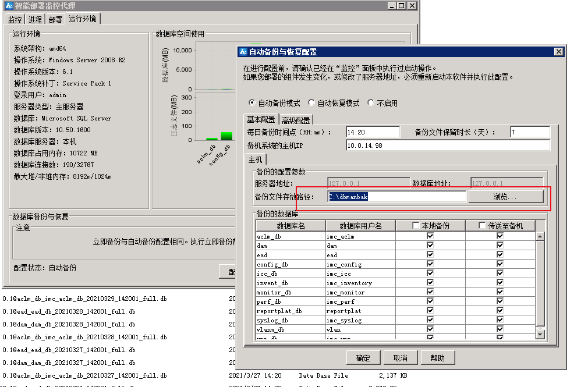Image resolution: width=588 pixels, height=387 pixels.
Task: Click the daily backup time field
Action: [x=378, y=132]
